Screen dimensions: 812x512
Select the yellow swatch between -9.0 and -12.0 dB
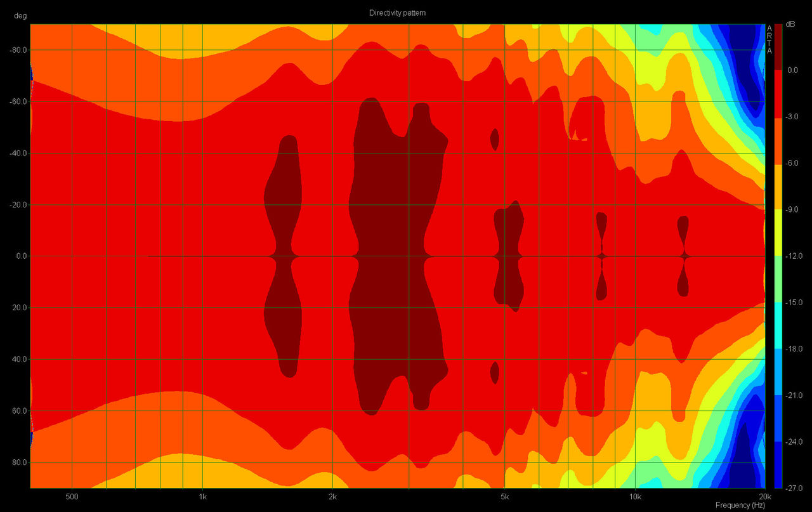[778, 232]
